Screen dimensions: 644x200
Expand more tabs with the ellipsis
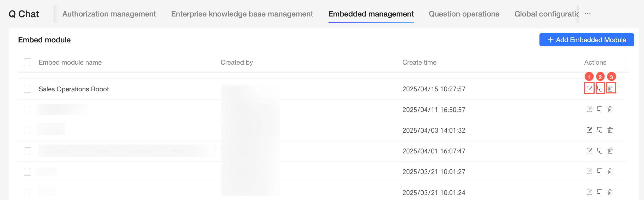pyautogui.click(x=588, y=14)
